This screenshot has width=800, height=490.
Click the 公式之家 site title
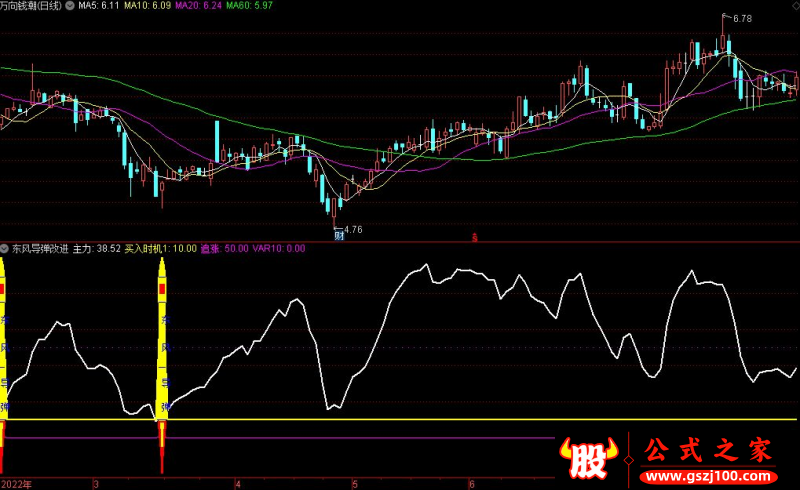(708, 450)
